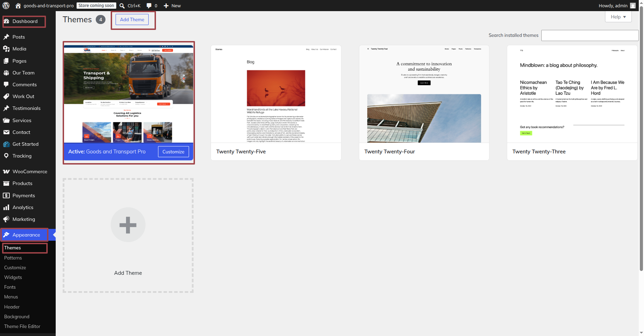644x336 pixels.
Task: Click the Media library icon
Action: coord(6,49)
